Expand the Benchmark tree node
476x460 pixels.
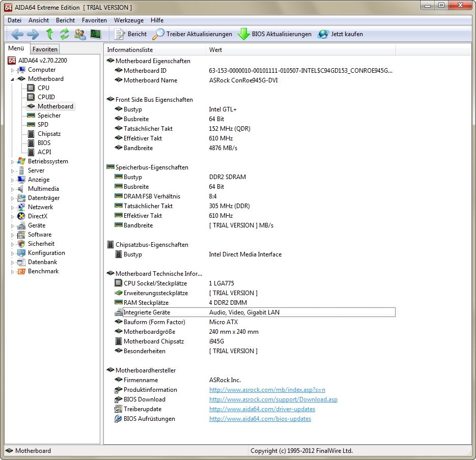coord(13,272)
